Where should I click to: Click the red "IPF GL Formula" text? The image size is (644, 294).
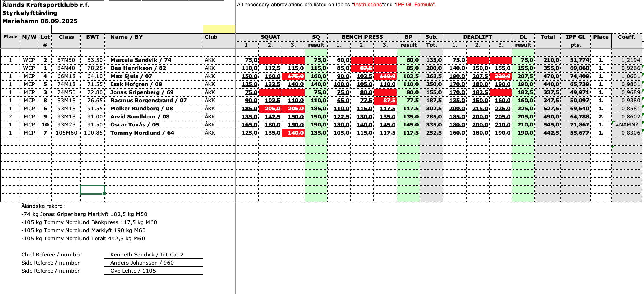[414, 5]
